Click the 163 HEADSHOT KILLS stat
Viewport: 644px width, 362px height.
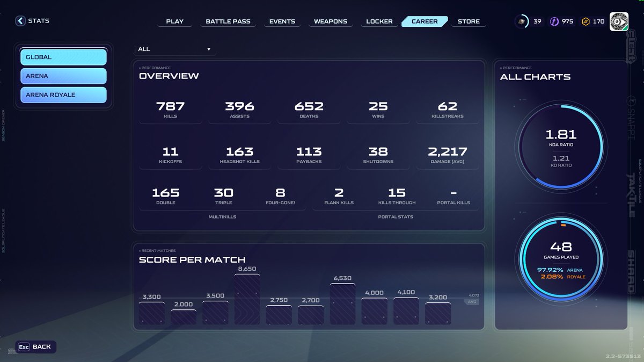(239, 155)
